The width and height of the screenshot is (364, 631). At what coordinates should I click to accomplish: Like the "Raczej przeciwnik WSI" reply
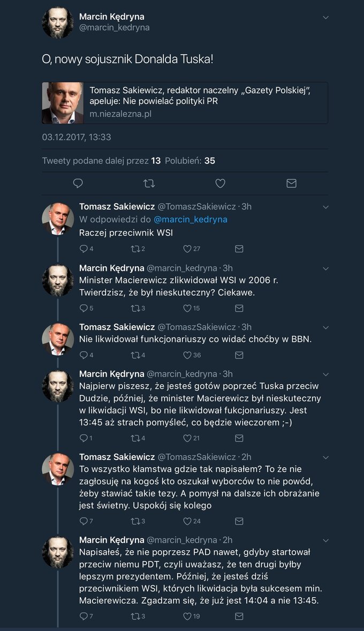click(187, 249)
